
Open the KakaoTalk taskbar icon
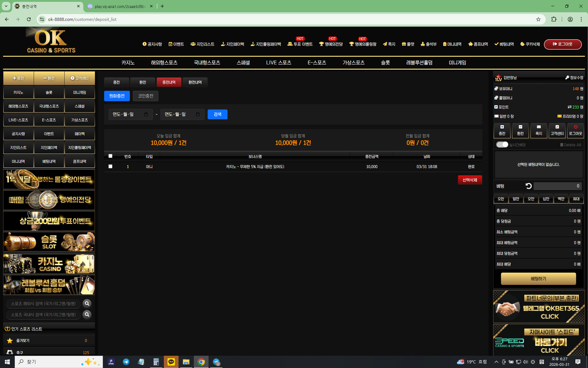tap(171, 362)
